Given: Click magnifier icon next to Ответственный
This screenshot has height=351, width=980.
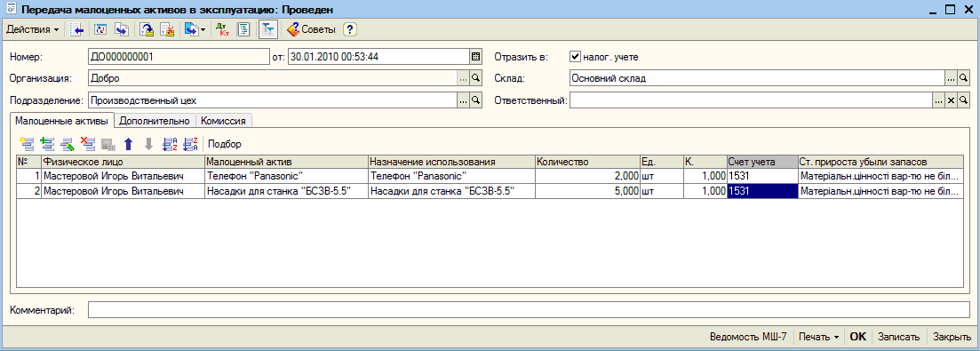Looking at the screenshot, I should coord(963,100).
